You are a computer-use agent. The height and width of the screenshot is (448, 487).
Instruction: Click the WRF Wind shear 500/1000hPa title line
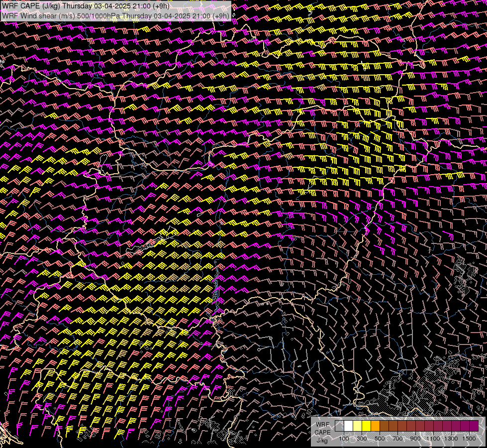(x=115, y=16)
